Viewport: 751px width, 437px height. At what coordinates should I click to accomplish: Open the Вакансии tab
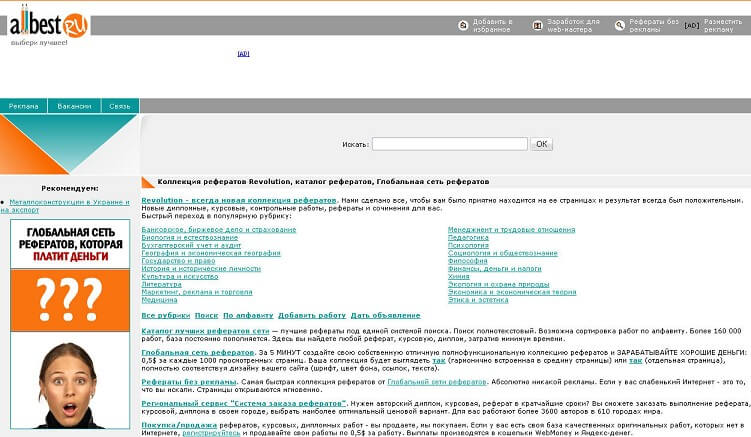click(x=74, y=106)
